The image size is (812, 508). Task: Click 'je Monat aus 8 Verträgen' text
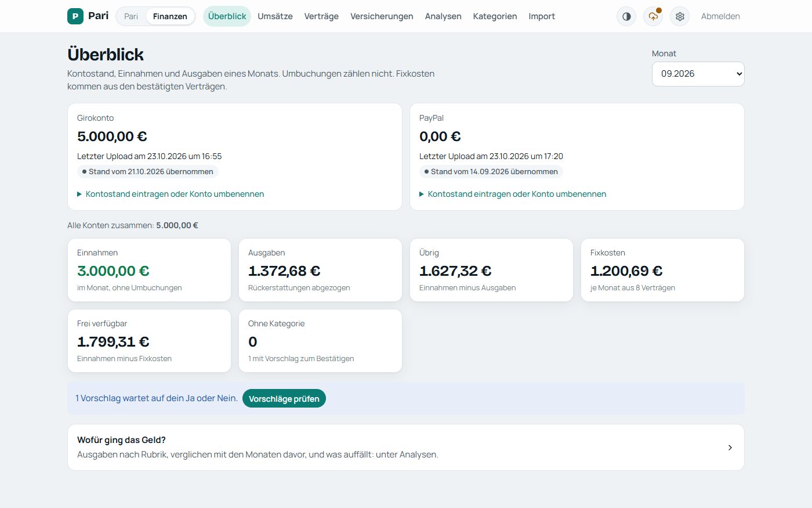pos(633,288)
